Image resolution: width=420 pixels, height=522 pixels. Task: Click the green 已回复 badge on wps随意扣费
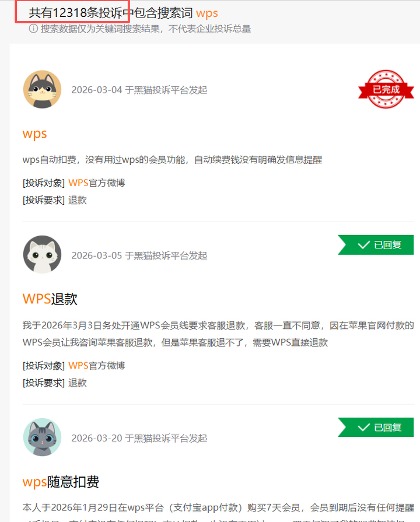tap(376, 427)
